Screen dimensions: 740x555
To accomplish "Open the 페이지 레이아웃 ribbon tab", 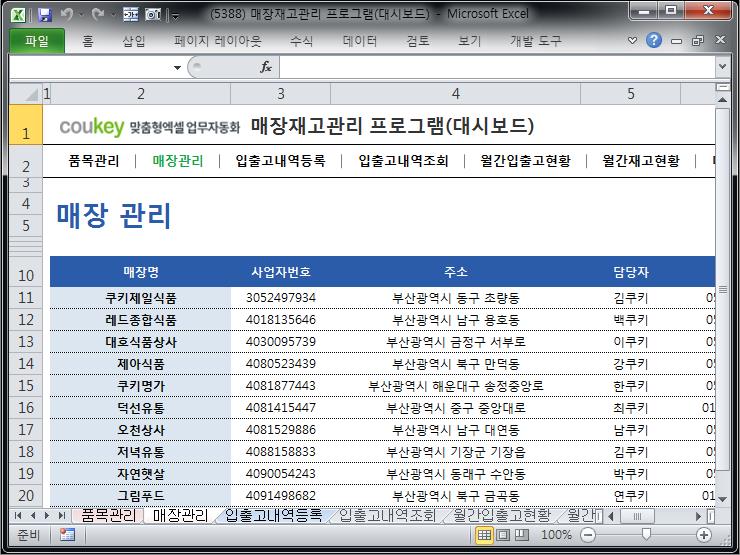I will pyautogui.click(x=218, y=41).
